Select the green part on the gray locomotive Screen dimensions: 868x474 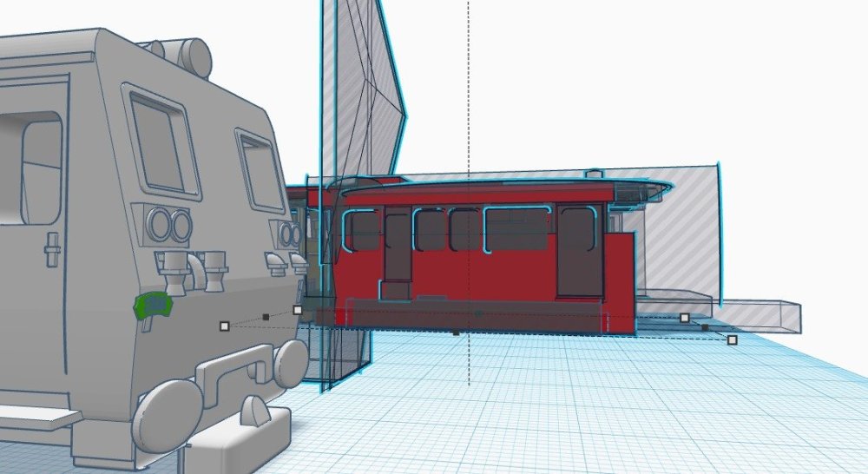[152, 306]
